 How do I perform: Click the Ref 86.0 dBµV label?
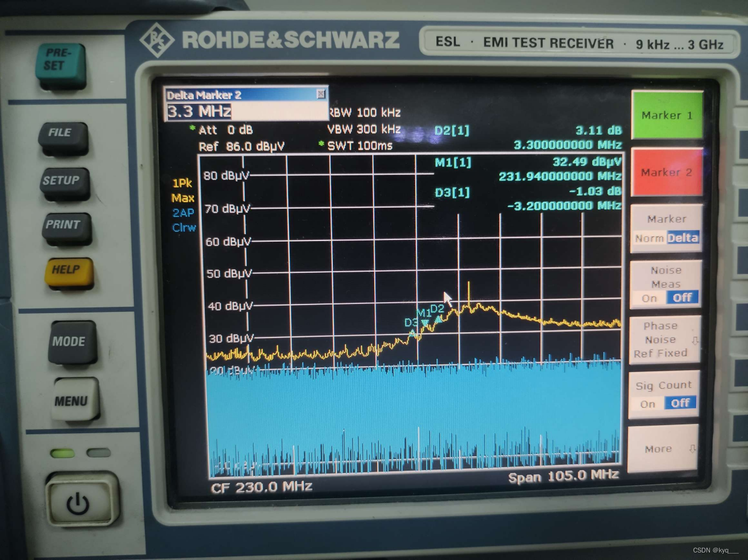tap(242, 146)
